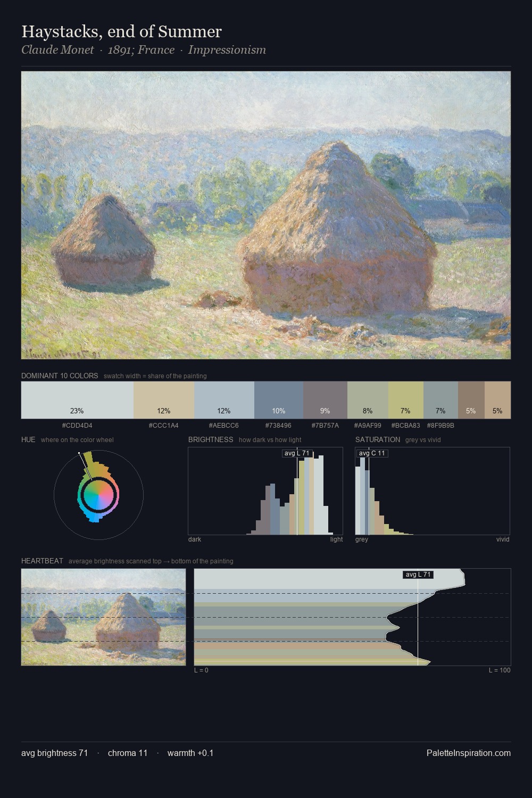Click the title Haystacks, end of Summer
This screenshot has width=532, height=798.
(121, 32)
